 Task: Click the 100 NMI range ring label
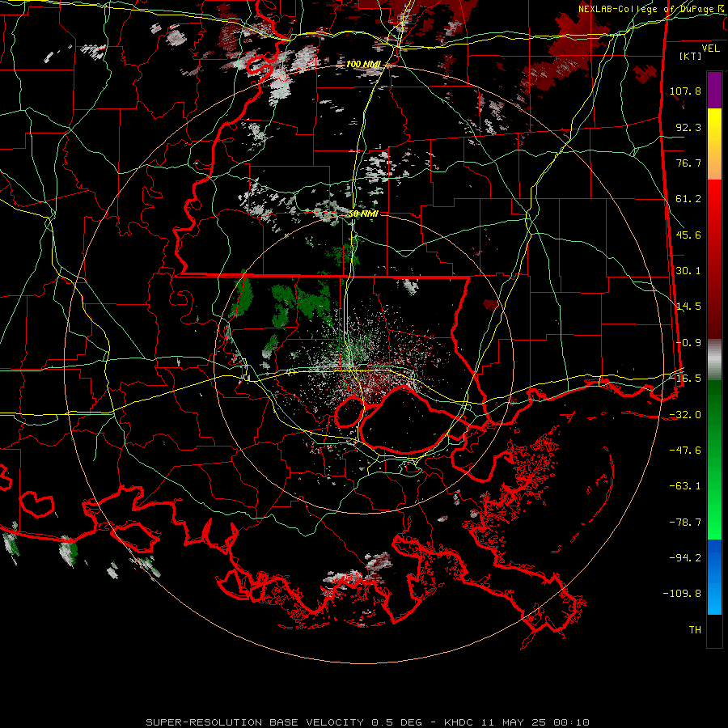pyautogui.click(x=363, y=64)
